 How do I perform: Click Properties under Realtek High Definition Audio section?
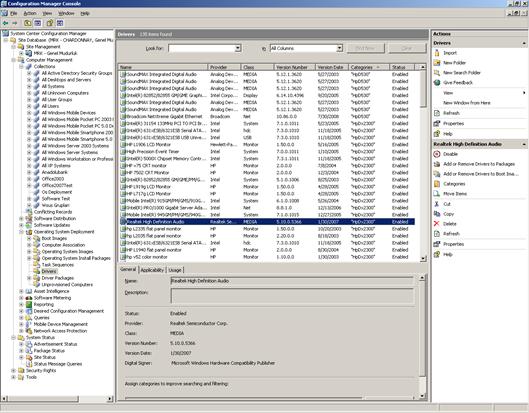pos(453,244)
